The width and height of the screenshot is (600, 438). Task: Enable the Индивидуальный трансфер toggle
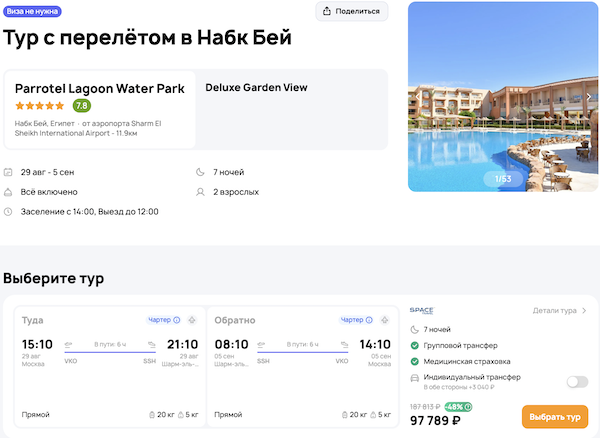(x=576, y=381)
